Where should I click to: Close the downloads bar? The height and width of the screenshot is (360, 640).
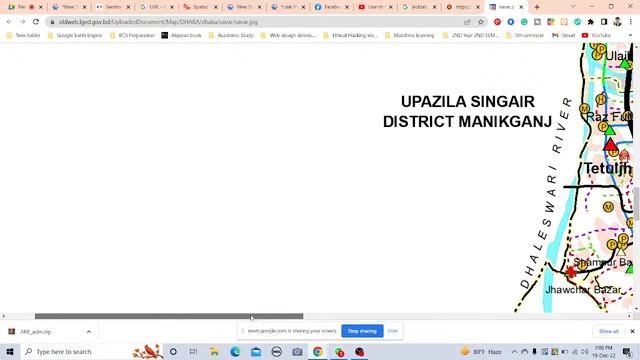(x=632, y=331)
